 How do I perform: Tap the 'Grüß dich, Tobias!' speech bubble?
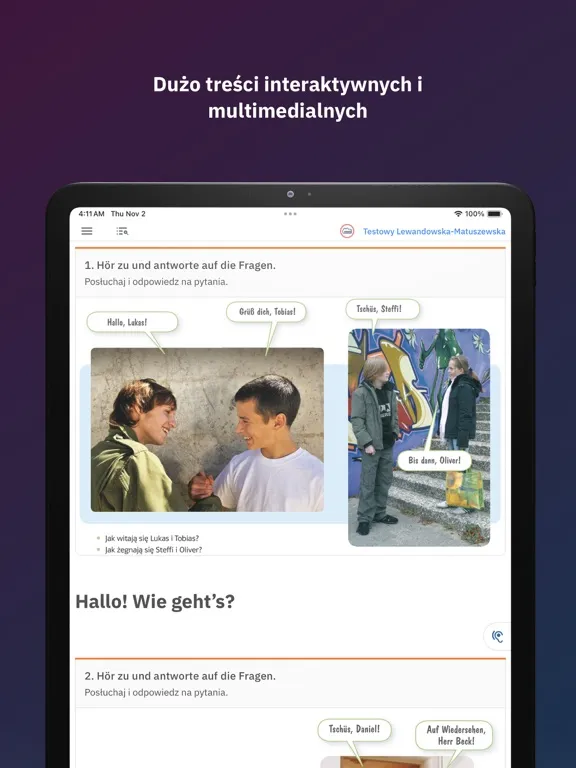pyautogui.click(x=266, y=312)
